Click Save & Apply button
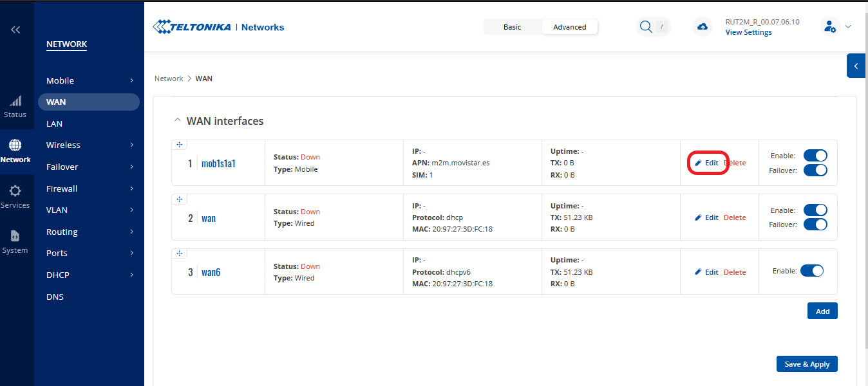This screenshot has width=868, height=386. click(x=807, y=363)
